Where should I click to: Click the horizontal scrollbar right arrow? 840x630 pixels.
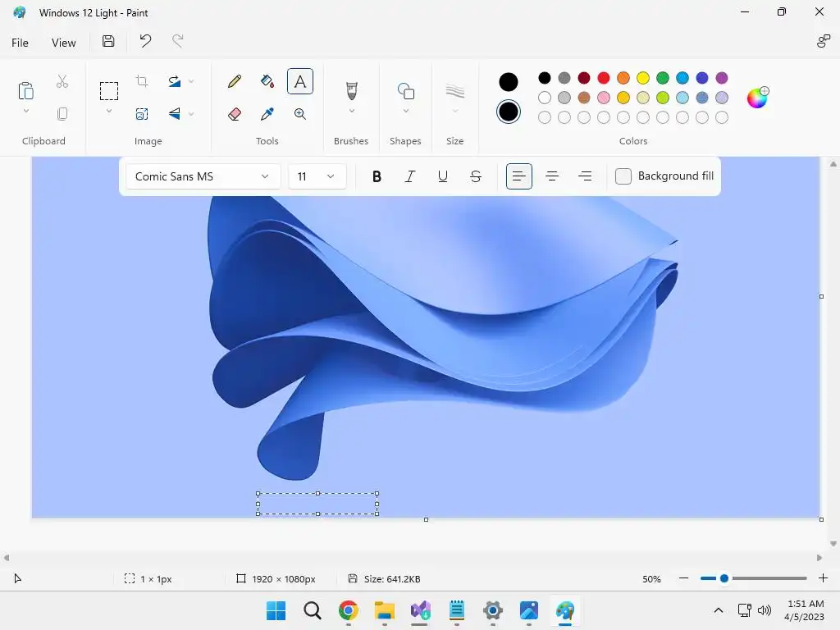[819, 558]
